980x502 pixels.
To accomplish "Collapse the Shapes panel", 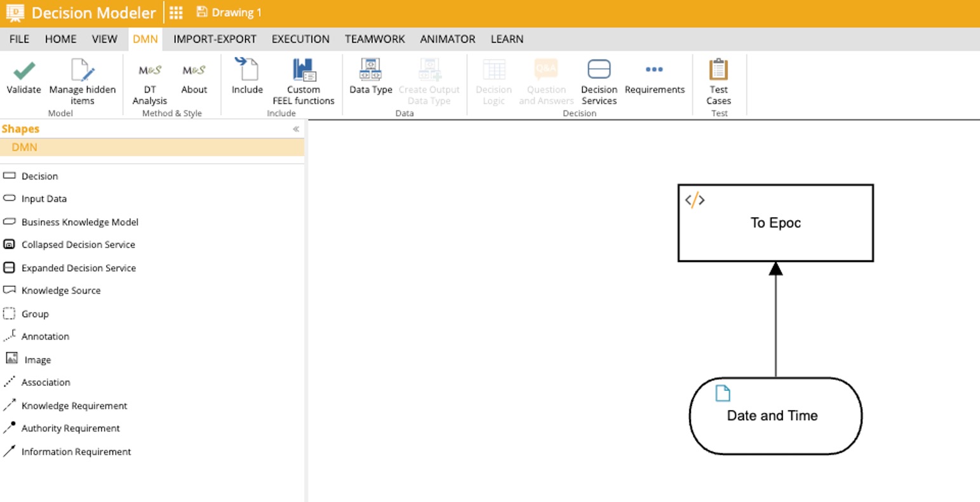I will pyautogui.click(x=295, y=129).
